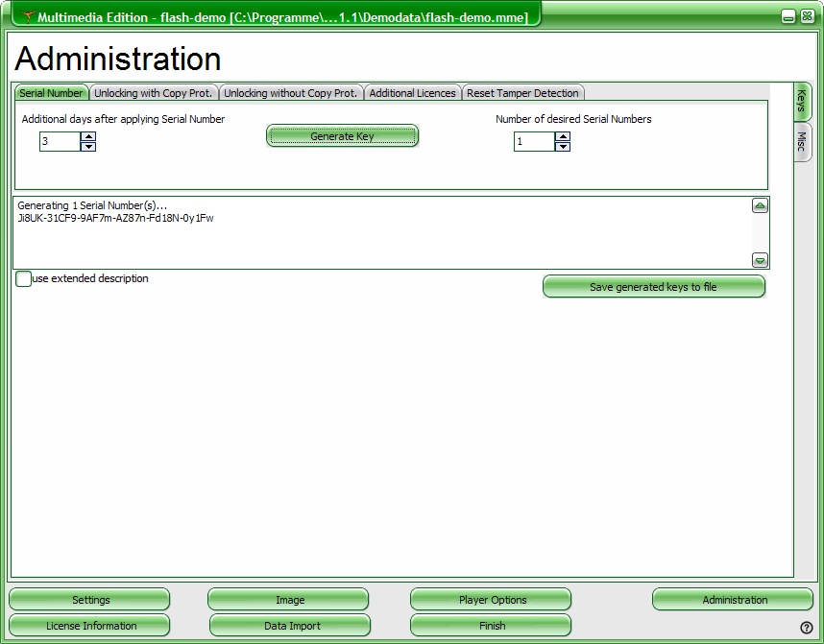Minimize the Multimedia Edition window
The height and width of the screenshot is (644, 824).
787,16
